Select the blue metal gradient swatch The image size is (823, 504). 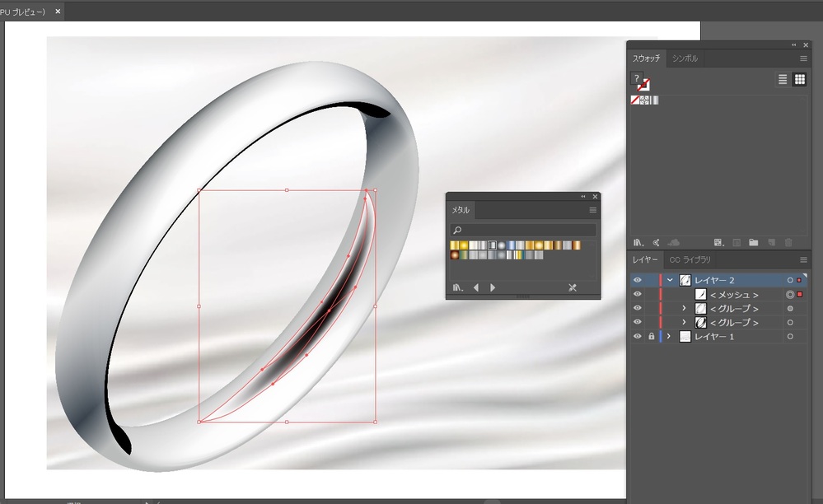[512, 245]
